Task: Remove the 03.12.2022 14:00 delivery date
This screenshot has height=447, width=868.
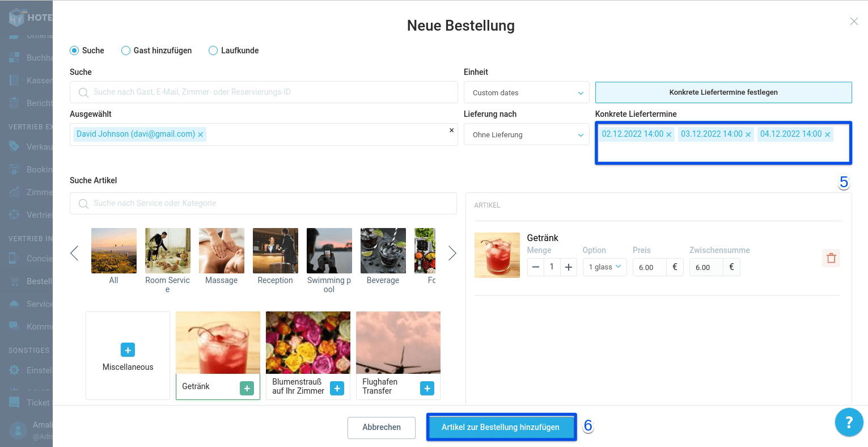Action: [x=748, y=134]
